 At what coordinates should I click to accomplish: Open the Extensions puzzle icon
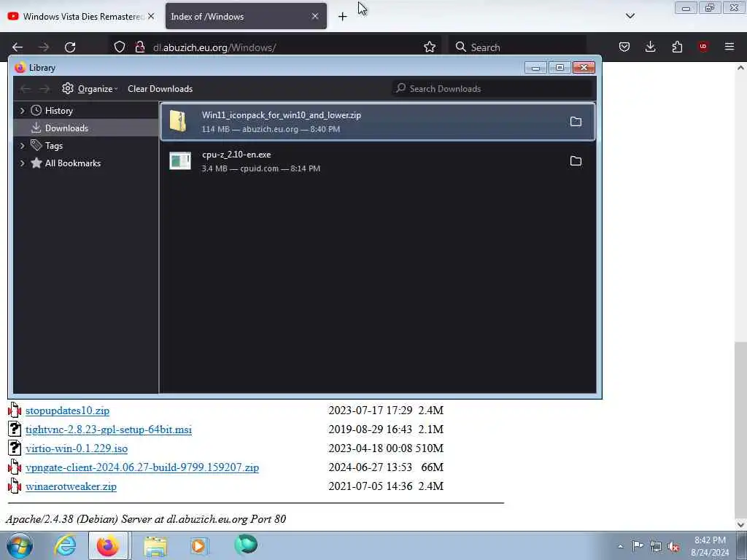point(677,47)
